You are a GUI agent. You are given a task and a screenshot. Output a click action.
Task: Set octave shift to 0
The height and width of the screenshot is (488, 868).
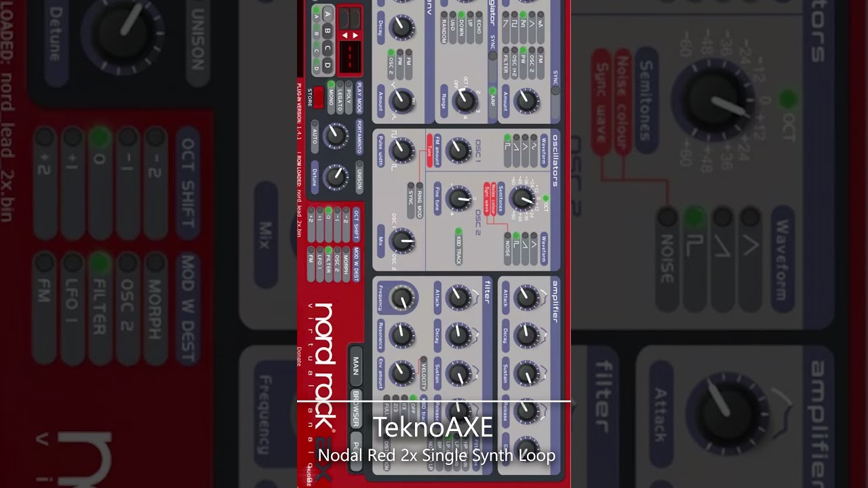click(329, 224)
